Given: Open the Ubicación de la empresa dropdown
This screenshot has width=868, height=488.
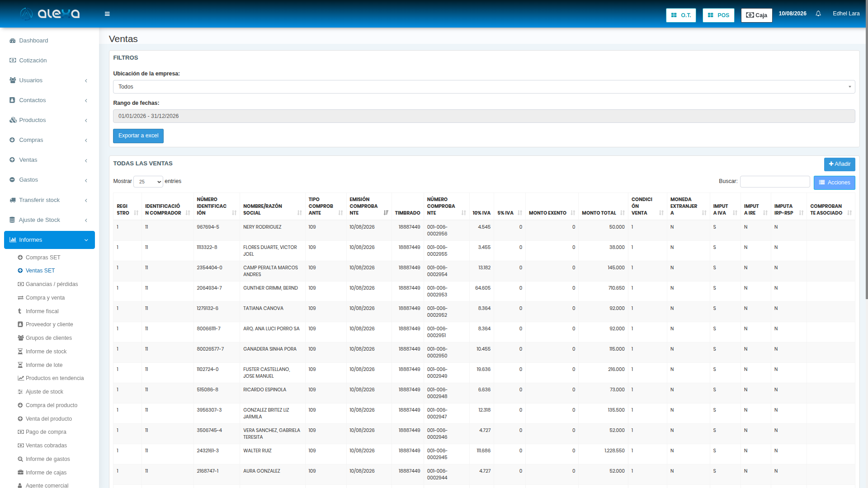Looking at the screenshot, I should click(484, 87).
